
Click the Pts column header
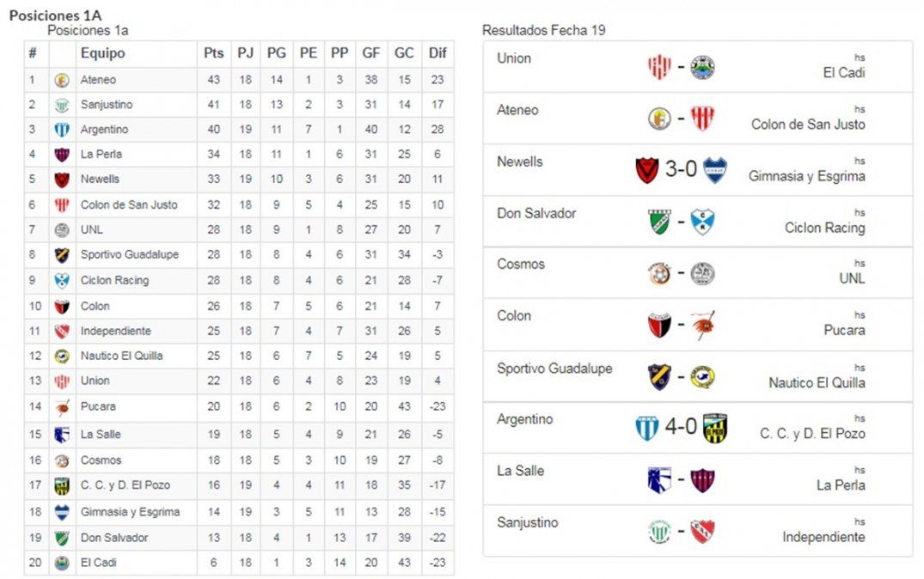pos(213,53)
